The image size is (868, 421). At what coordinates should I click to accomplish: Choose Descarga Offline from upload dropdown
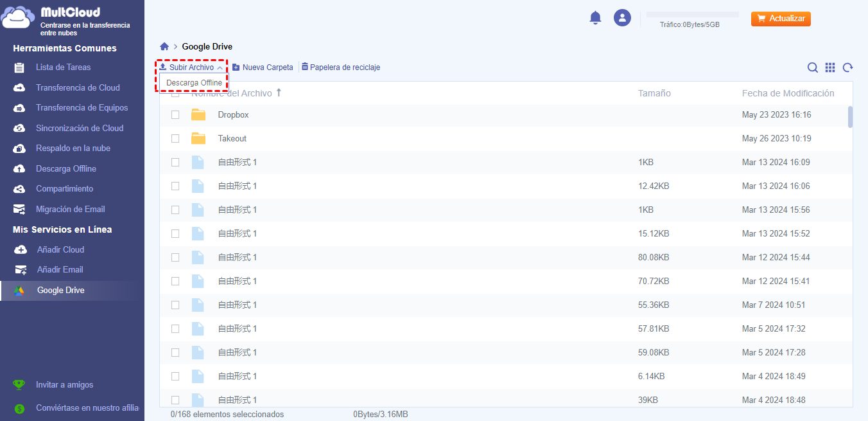(x=194, y=83)
